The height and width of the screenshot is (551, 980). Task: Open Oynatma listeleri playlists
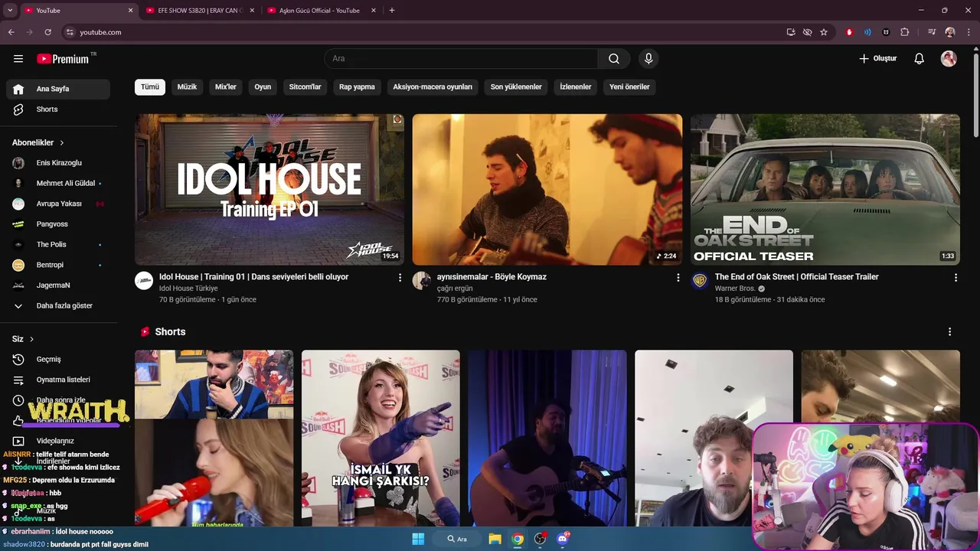click(x=58, y=380)
